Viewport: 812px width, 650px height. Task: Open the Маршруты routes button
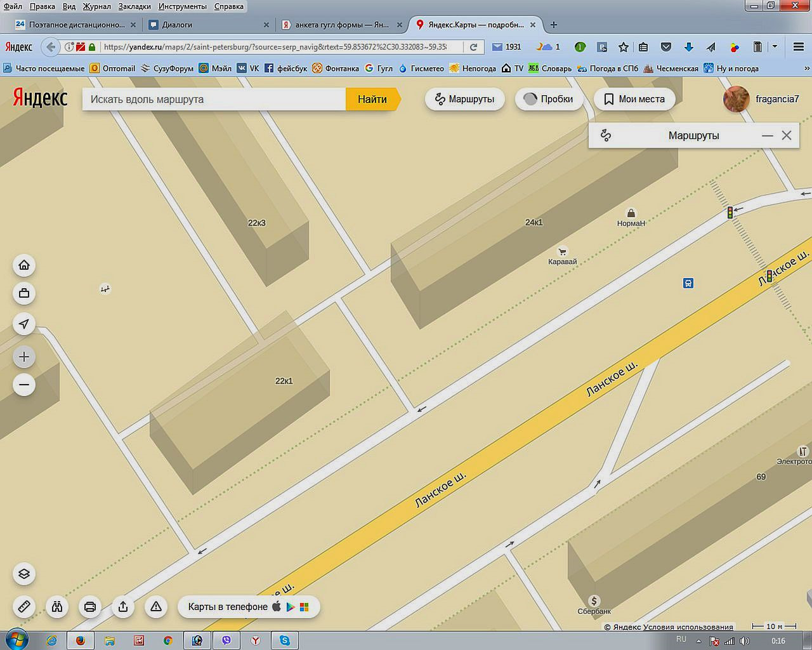pyautogui.click(x=464, y=99)
